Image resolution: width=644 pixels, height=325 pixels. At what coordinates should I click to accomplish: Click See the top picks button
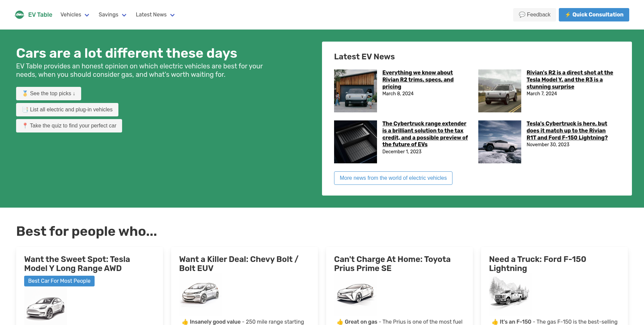pos(49,94)
